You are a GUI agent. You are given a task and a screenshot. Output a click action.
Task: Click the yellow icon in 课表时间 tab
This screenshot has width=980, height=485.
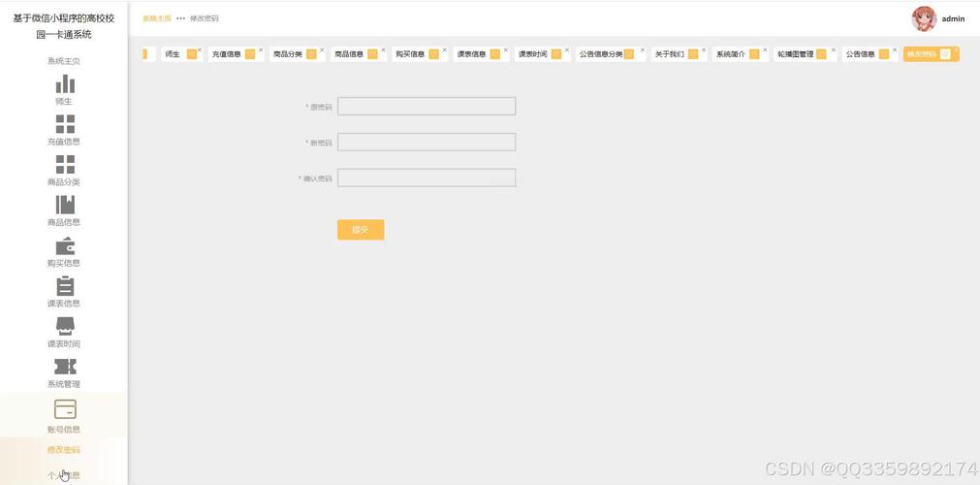[x=556, y=54]
